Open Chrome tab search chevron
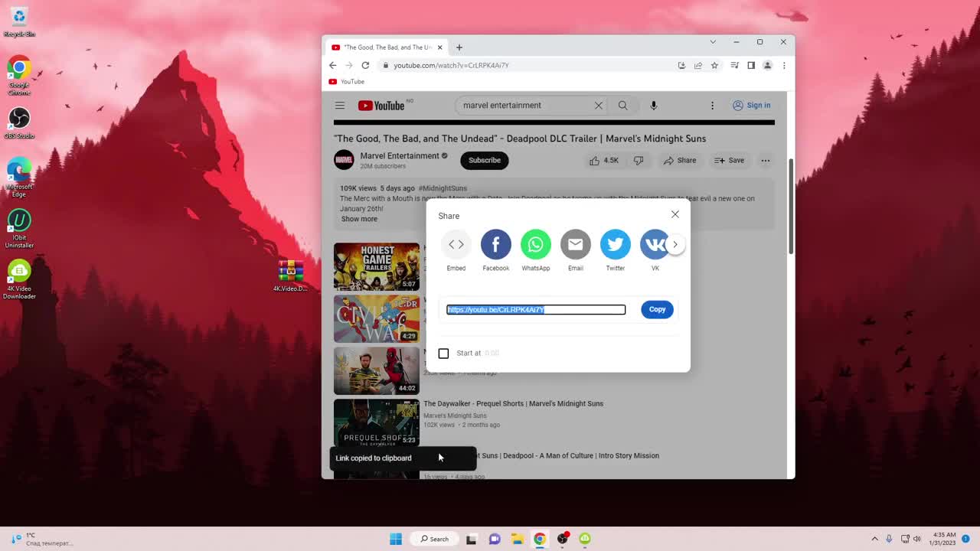 point(713,41)
